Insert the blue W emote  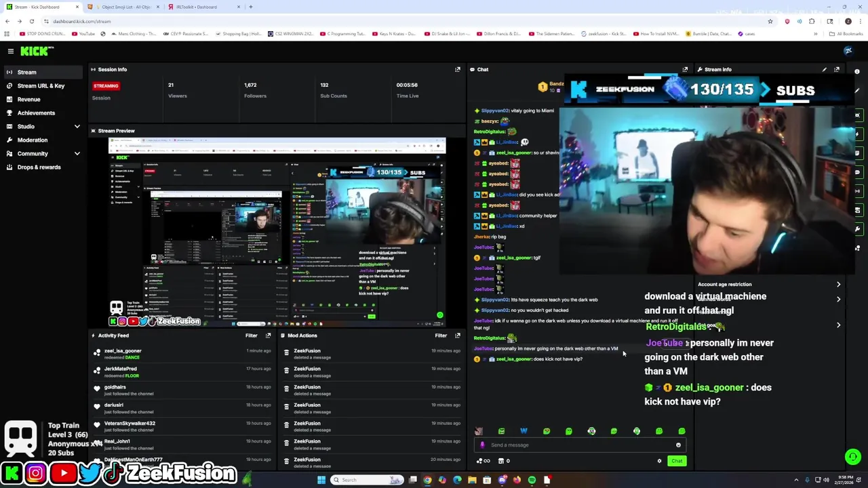pos(524,431)
